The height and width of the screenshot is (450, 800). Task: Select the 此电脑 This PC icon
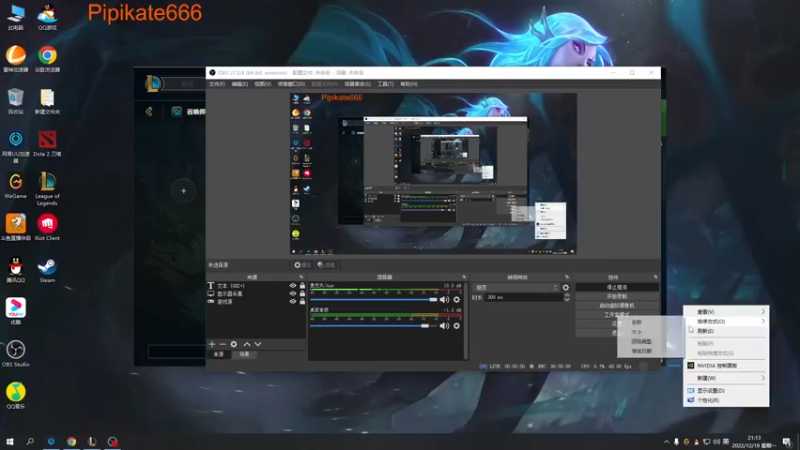click(x=15, y=17)
